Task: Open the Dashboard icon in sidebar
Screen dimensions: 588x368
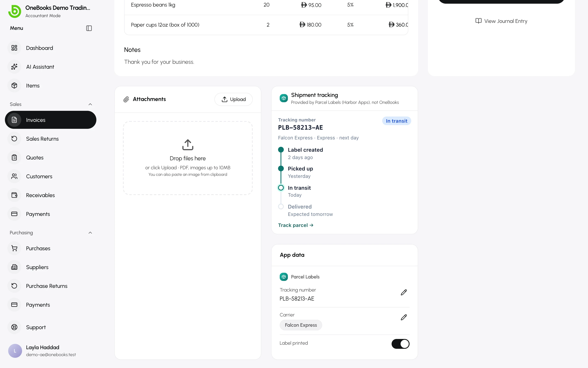Action: [14, 48]
